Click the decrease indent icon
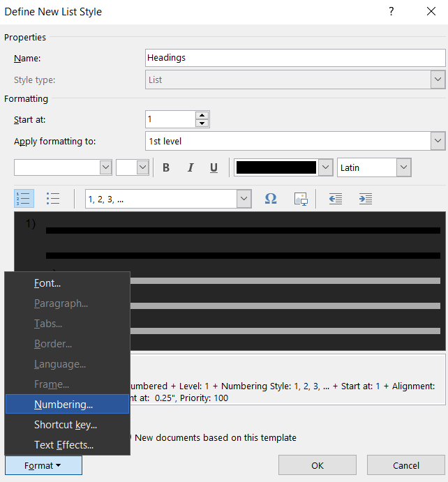 click(x=336, y=199)
